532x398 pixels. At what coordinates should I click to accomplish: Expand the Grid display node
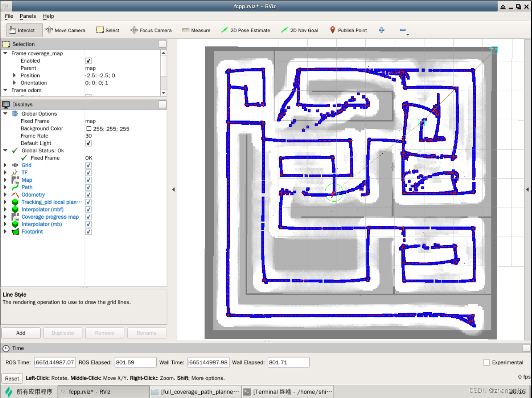coord(5,165)
